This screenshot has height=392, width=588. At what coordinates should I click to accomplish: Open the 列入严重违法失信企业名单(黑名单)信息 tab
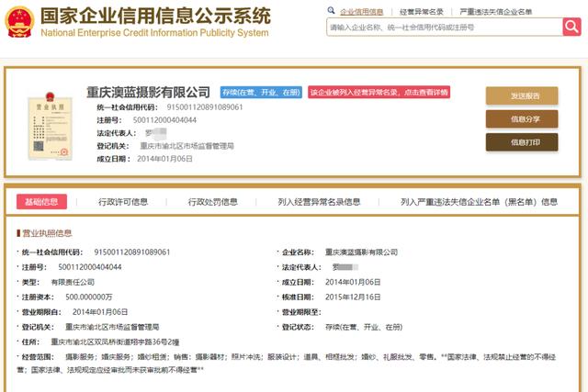(479, 202)
